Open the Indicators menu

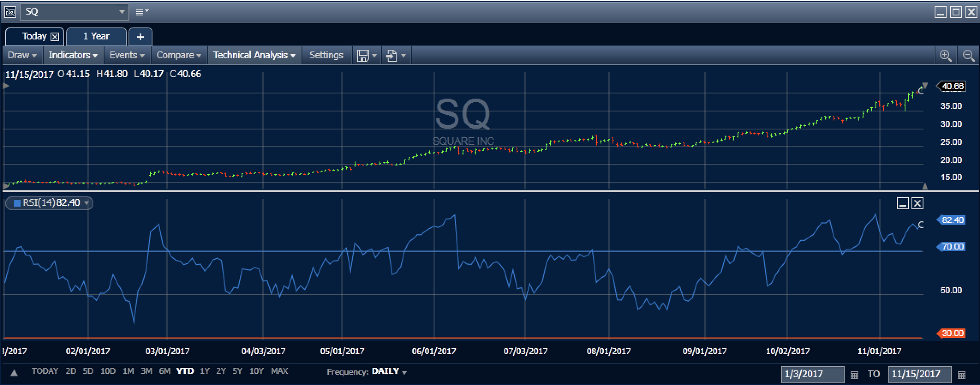[73, 55]
